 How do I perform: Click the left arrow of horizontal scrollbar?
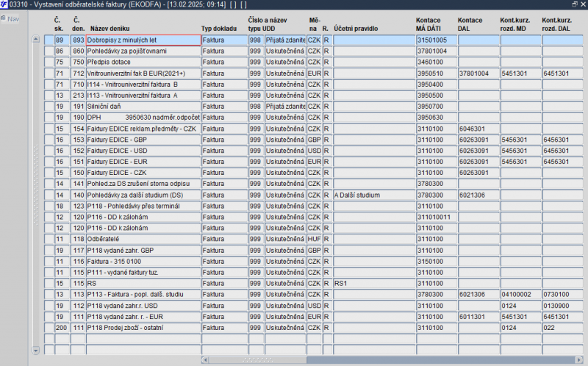tap(205, 360)
